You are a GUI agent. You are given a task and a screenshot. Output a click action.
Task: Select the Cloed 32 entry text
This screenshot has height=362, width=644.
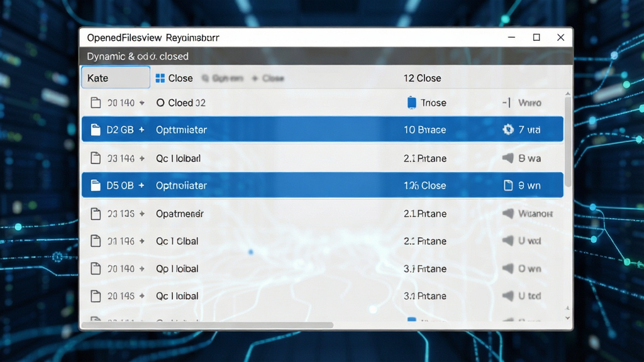[180, 102]
